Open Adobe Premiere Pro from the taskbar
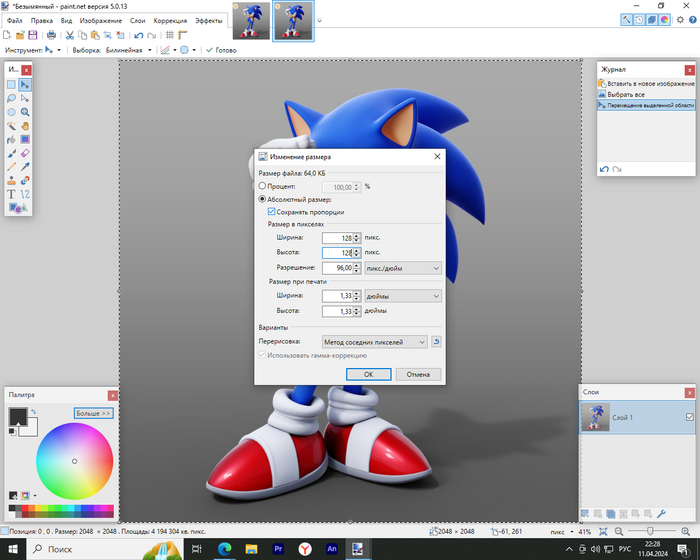The width and height of the screenshot is (700, 560). pos(279,549)
